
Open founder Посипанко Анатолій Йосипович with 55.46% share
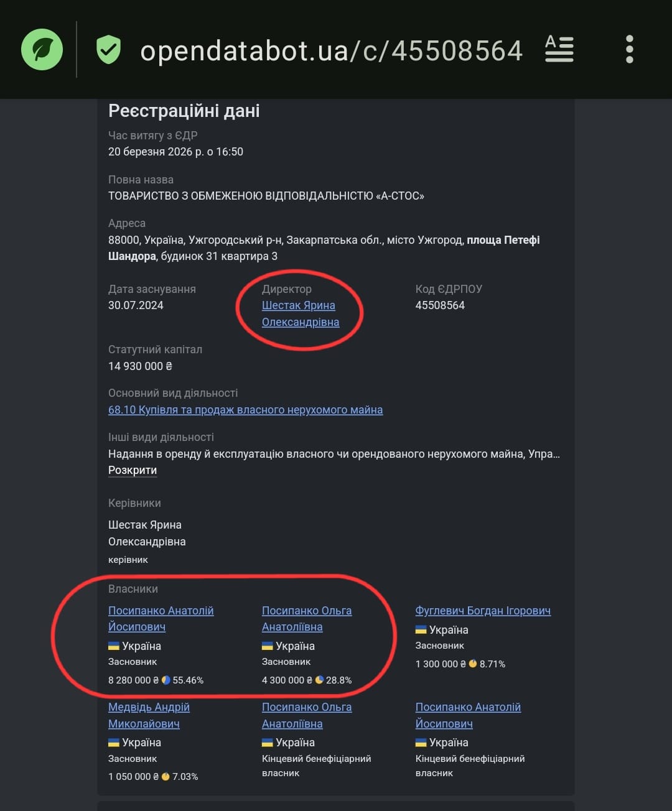(x=161, y=618)
